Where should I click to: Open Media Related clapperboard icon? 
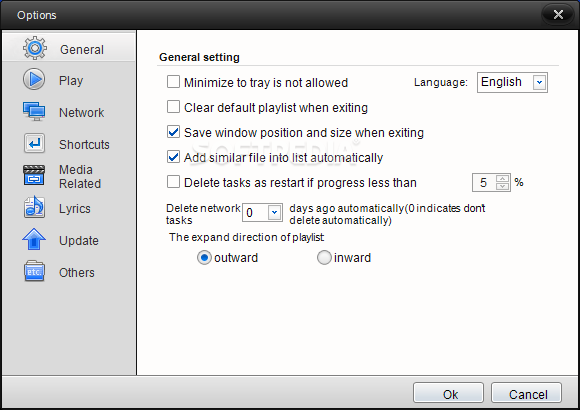coord(34,175)
